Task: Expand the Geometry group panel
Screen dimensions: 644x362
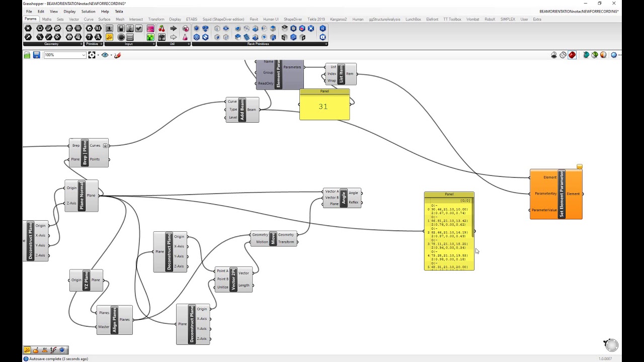Action: pyautogui.click(x=81, y=44)
